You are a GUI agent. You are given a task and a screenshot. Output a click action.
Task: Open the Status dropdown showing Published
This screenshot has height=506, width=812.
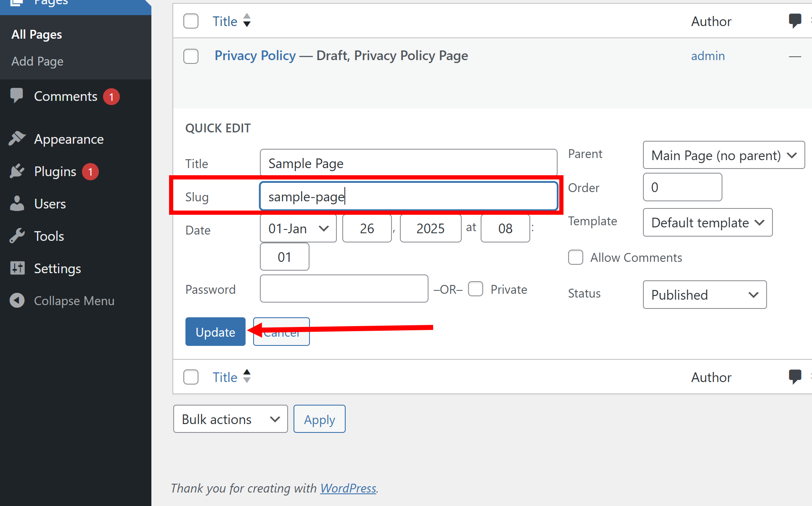pos(704,295)
